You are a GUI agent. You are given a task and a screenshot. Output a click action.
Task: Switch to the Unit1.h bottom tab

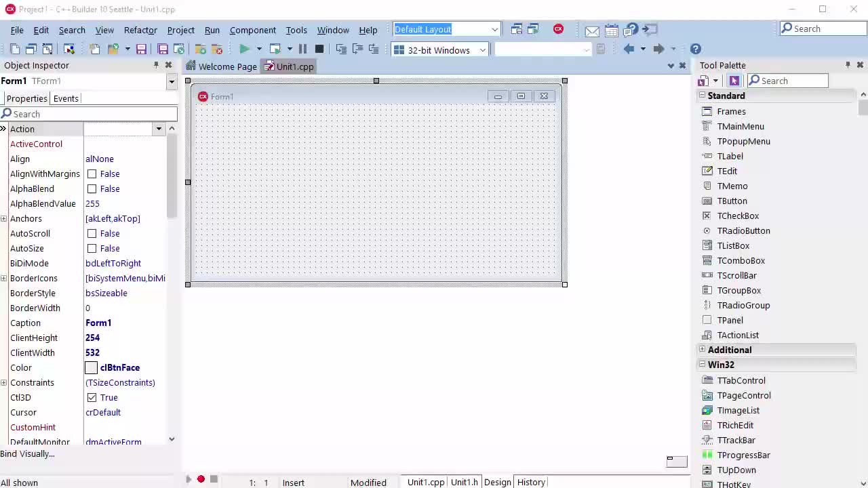point(465,482)
